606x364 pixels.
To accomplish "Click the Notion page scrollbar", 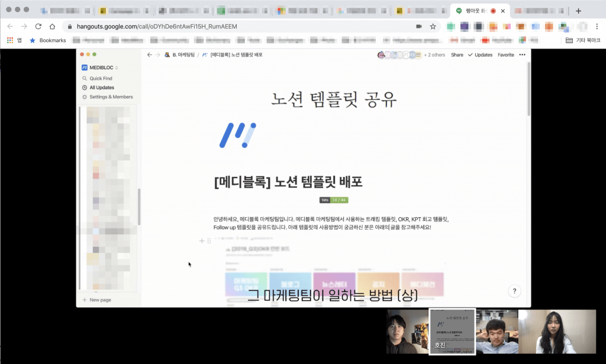I will coord(528,89).
